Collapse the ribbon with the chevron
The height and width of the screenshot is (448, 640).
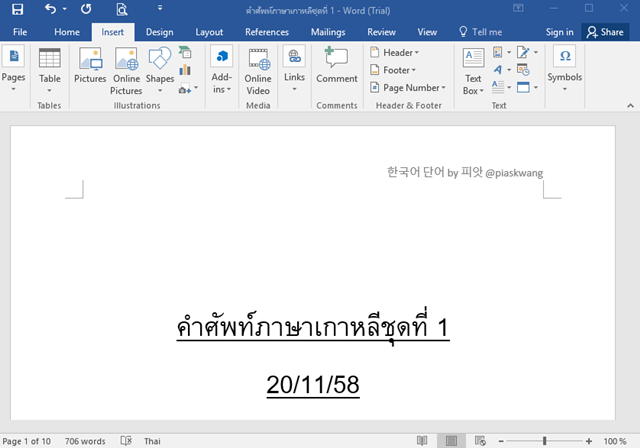pyautogui.click(x=630, y=105)
